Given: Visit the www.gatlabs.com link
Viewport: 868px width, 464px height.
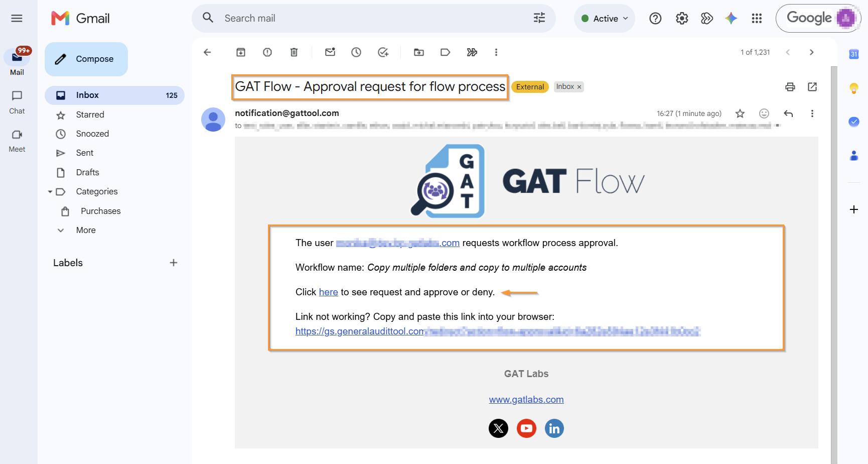Looking at the screenshot, I should pyautogui.click(x=526, y=400).
